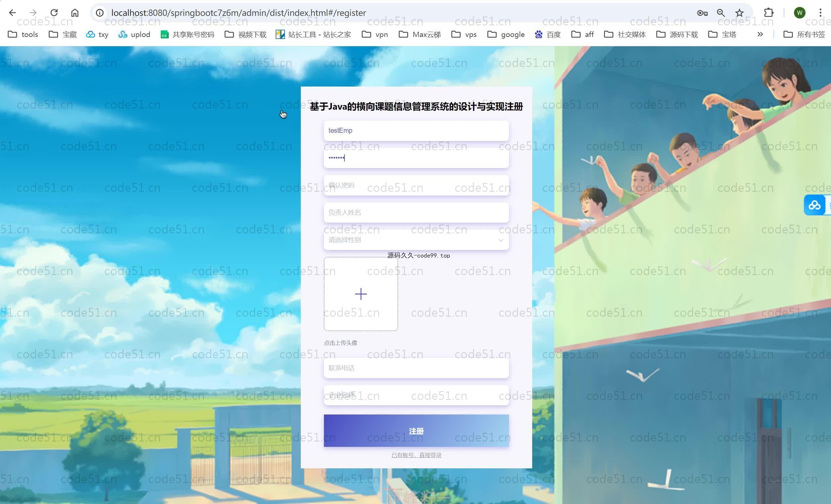This screenshot has width=831, height=504.
Task: Open the extensions puzzle icon
Action: 768,13
